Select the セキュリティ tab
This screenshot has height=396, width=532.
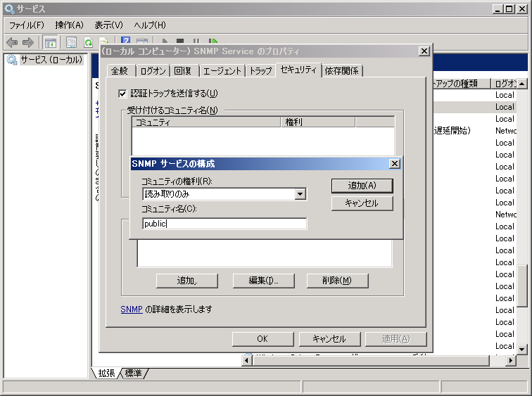[x=298, y=70]
